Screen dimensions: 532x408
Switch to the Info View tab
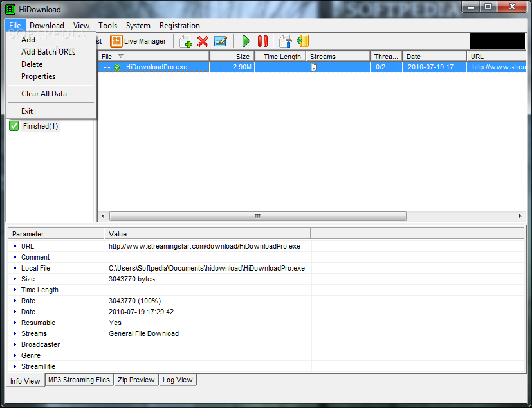(25, 381)
